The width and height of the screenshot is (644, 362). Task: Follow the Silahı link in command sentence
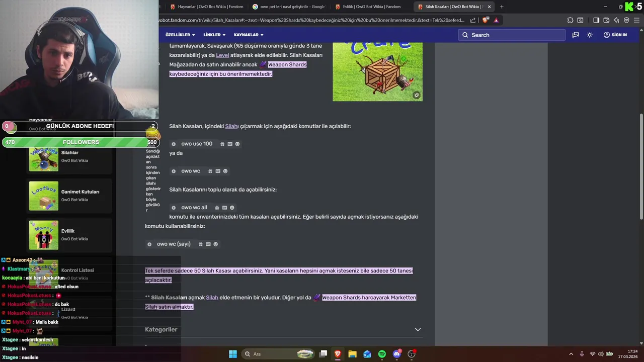(x=232, y=126)
